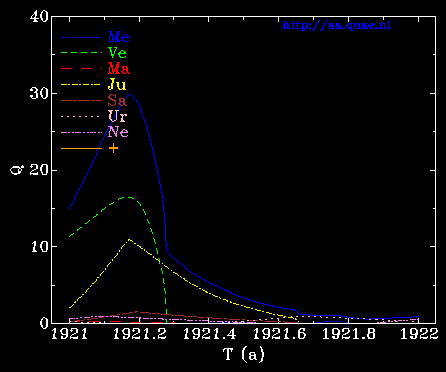This screenshot has height=372, width=446.
Task: Click the http://aa.quae.nl link text
Action: [336, 26]
